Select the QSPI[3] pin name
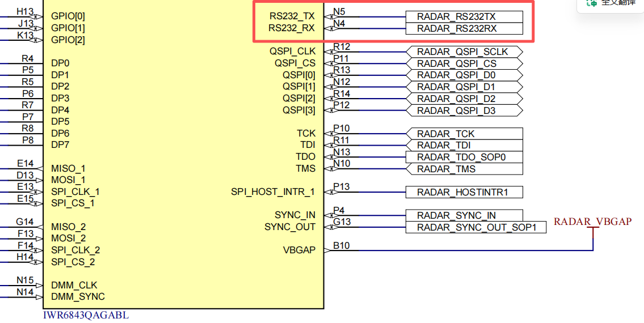This screenshot has height=323, width=644. pos(299,110)
